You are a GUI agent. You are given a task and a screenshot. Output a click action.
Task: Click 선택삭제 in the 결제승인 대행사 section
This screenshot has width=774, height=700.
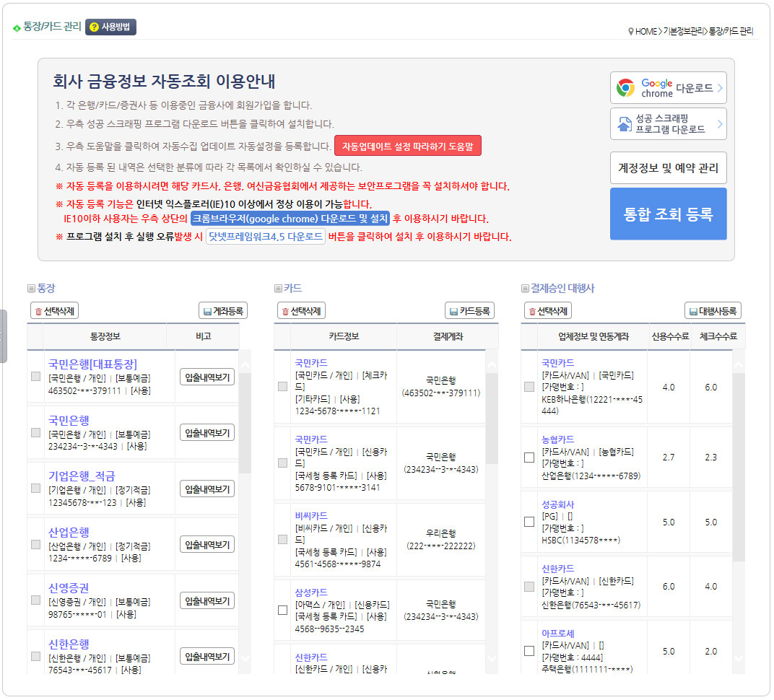[x=548, y=311]
